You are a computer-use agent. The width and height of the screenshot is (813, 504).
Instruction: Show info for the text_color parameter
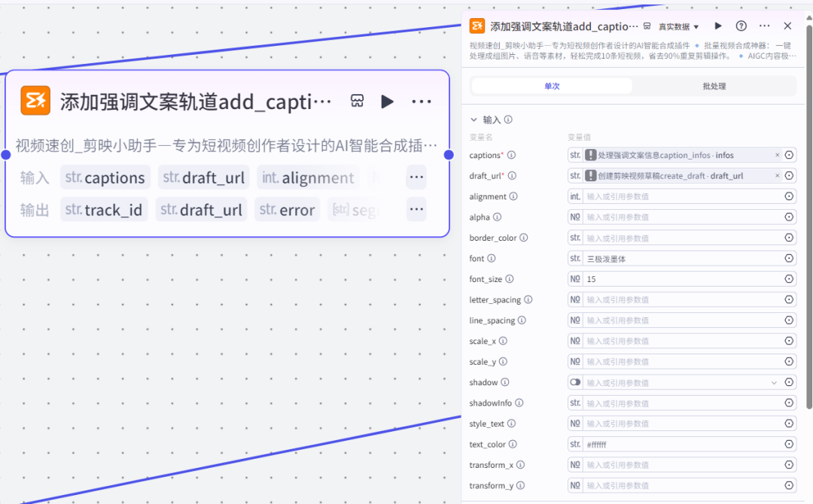[x=513, y=444]
